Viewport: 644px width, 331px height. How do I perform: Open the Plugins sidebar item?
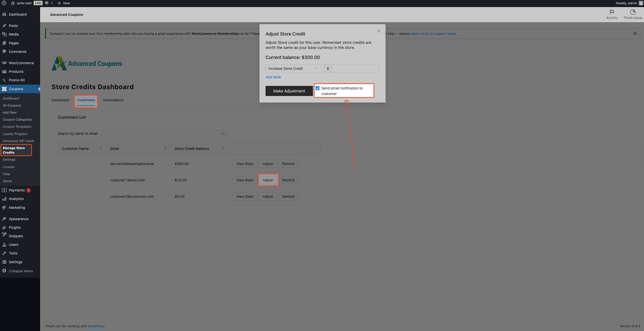pos(15,227)
